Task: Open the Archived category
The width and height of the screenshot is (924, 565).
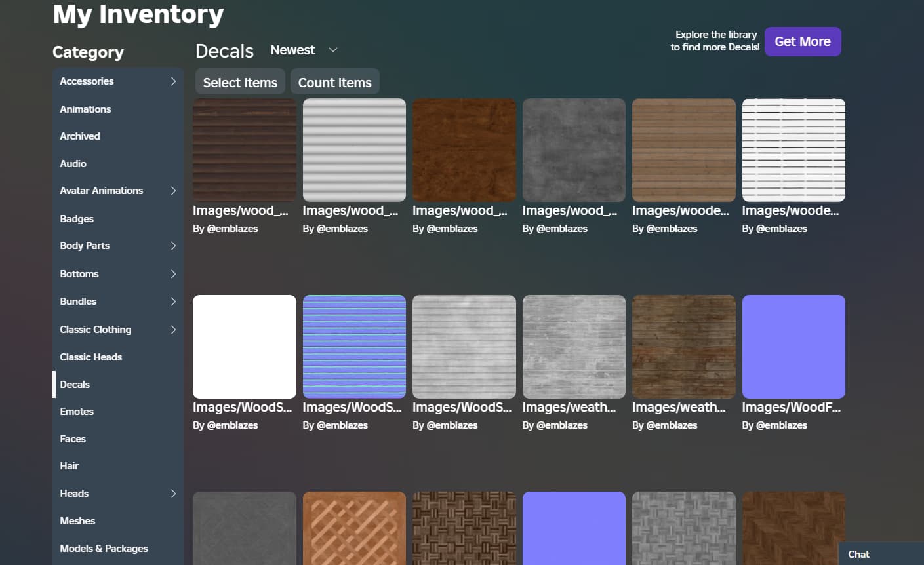Action: pyautogui.click(x=80, y=136)
